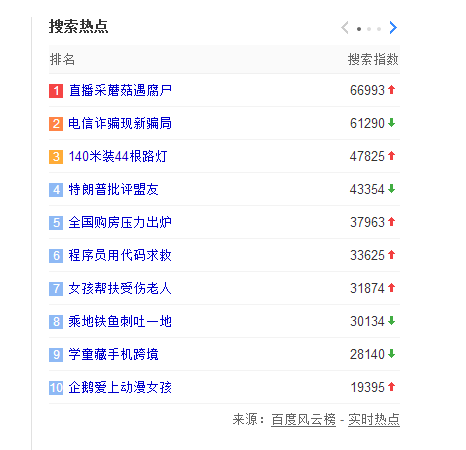Viewport: 466px width, 450px height.
Task: Open the link 程序员用代码求救
Action: tap(120, 255)
